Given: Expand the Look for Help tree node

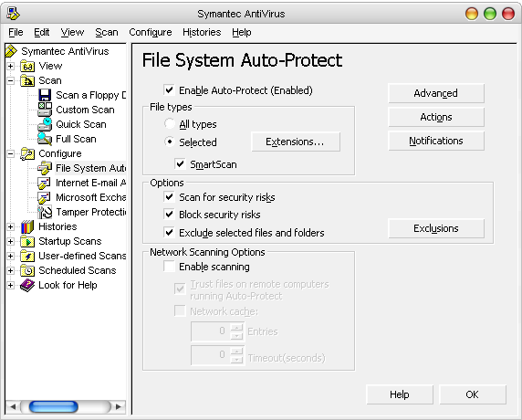Looking at the screenshot, I should point(11,286).
